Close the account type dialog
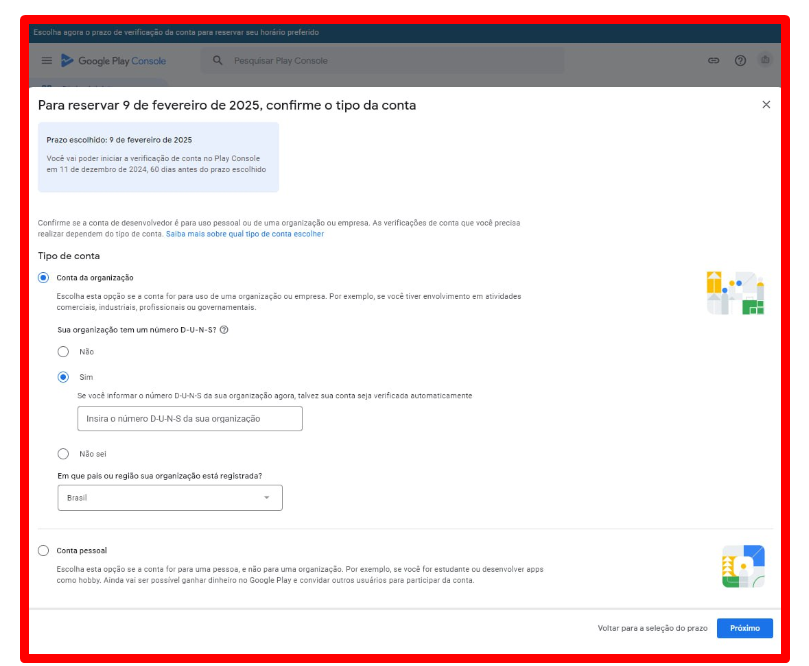809x666 pixels. tap(766, 105)
